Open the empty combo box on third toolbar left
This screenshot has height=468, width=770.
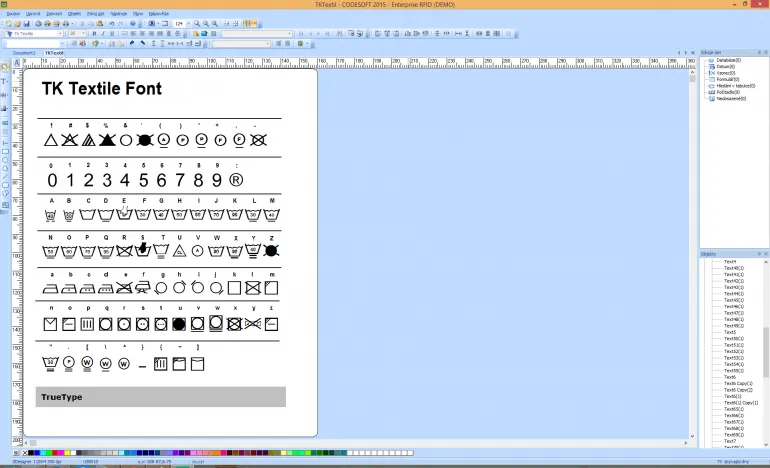point(36,43)
